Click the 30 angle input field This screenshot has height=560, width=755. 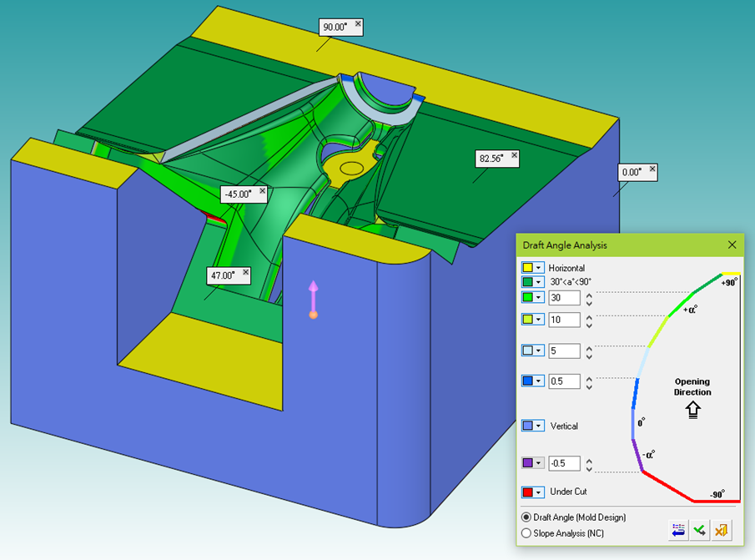564,298
